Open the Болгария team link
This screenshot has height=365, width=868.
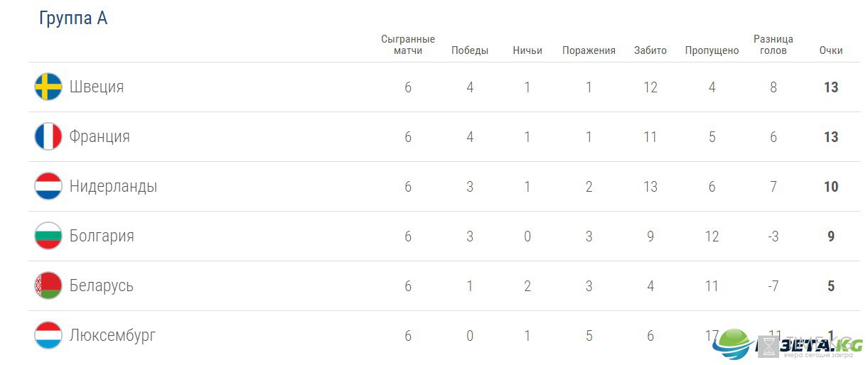tap(102, 236)
